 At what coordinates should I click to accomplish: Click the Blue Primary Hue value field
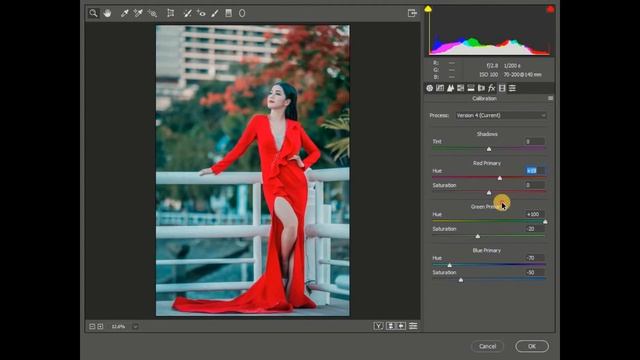534,258
